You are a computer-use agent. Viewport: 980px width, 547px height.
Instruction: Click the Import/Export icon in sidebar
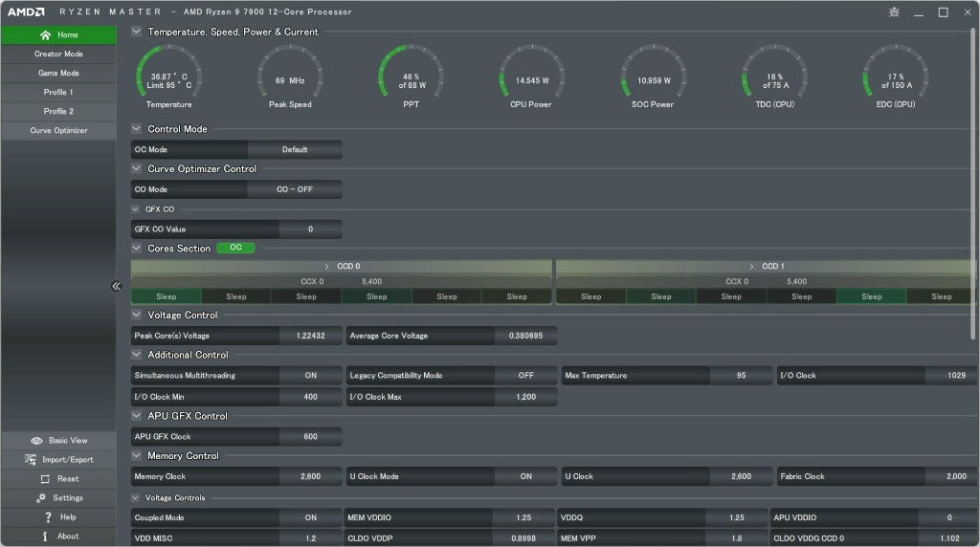click(x=31, y=460)
